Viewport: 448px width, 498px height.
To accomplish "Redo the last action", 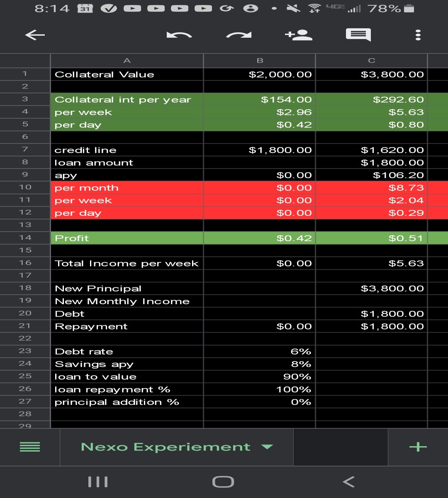I will 239,35.
